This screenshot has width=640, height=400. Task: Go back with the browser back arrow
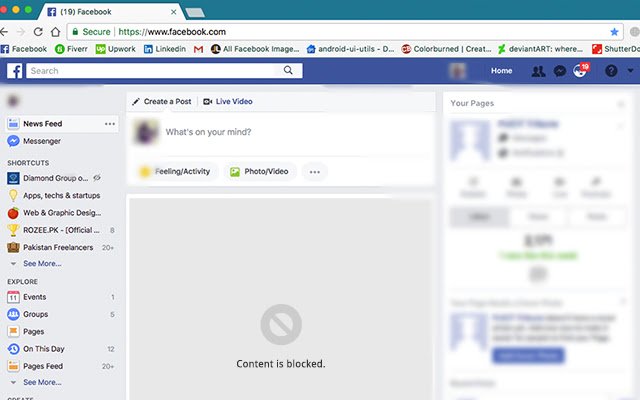tap(4, 31)
